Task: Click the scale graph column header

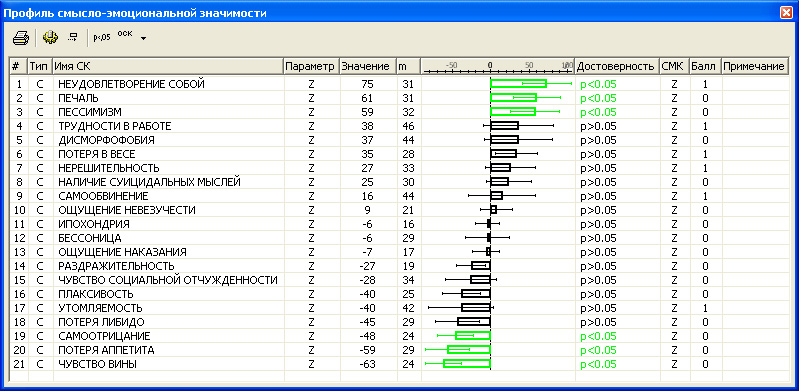Action: [497, 66]
